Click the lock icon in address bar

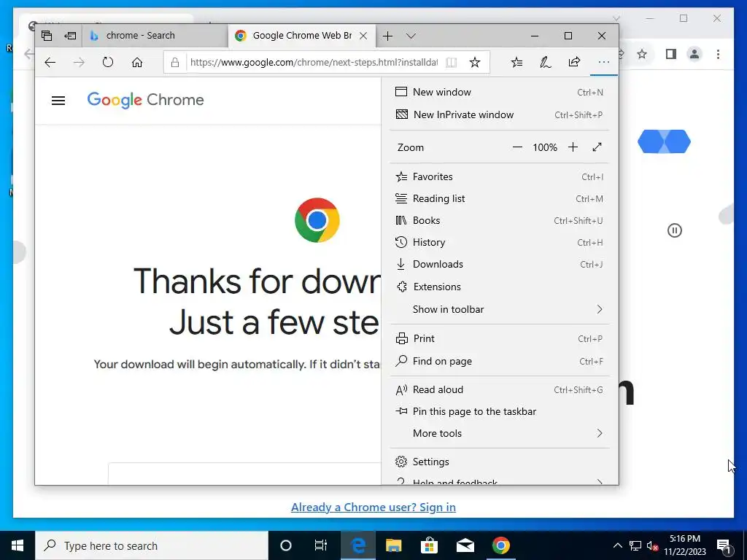tap(175, 63)
